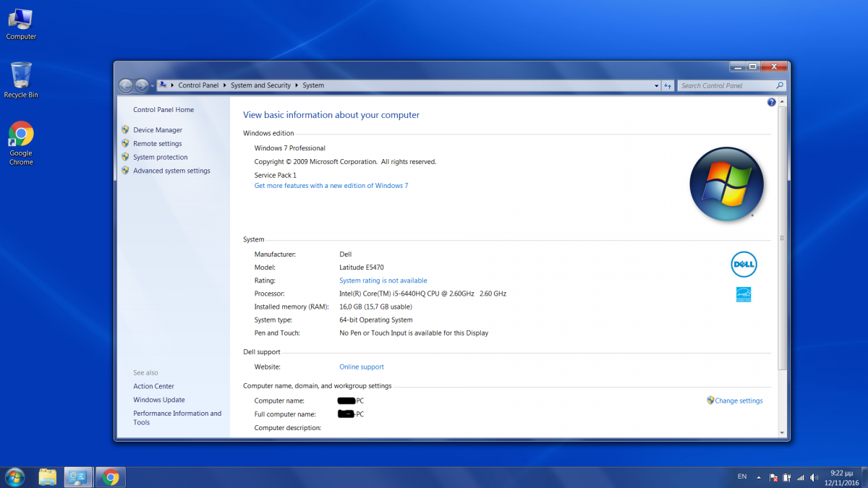
Task: Open Dell Online support link
Action: [x=362, y=367]
